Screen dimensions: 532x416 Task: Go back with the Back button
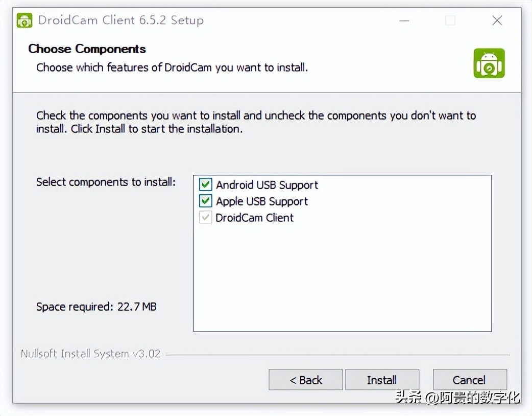pyautogui.click(x=305, y=380)
